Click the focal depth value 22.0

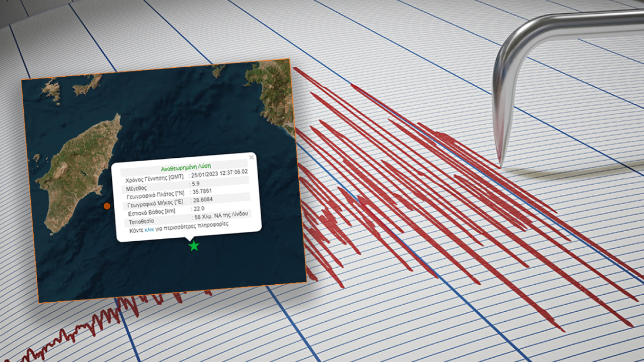(x=197, y=208)
